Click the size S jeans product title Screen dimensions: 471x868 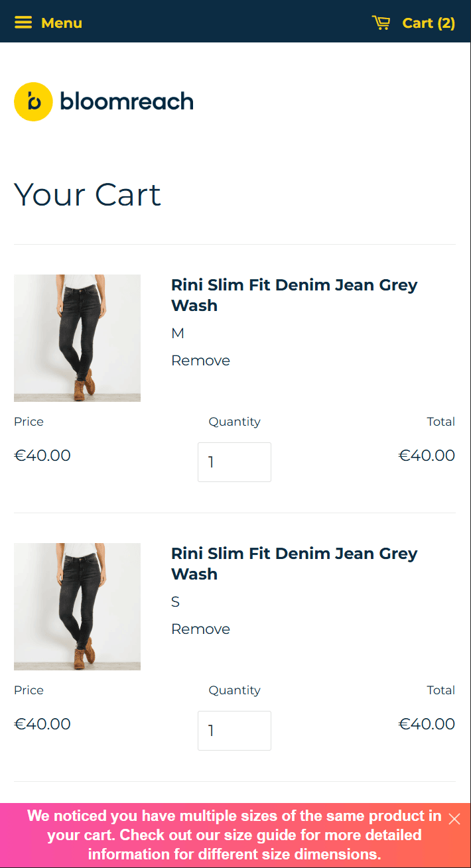coord(294,564)
